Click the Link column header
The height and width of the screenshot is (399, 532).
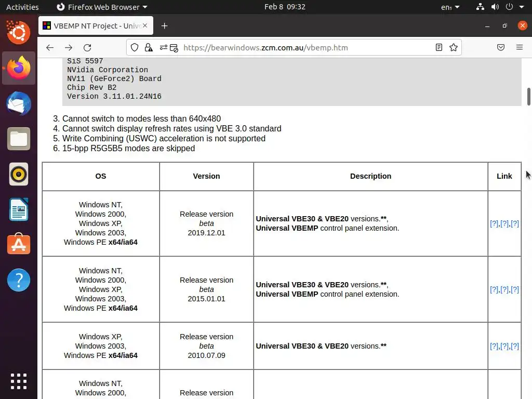coord(504,176)
